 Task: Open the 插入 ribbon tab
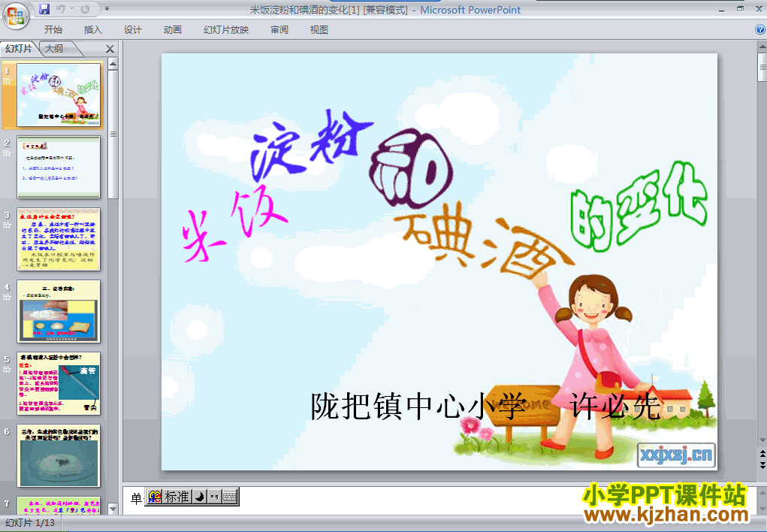(92, 30)
